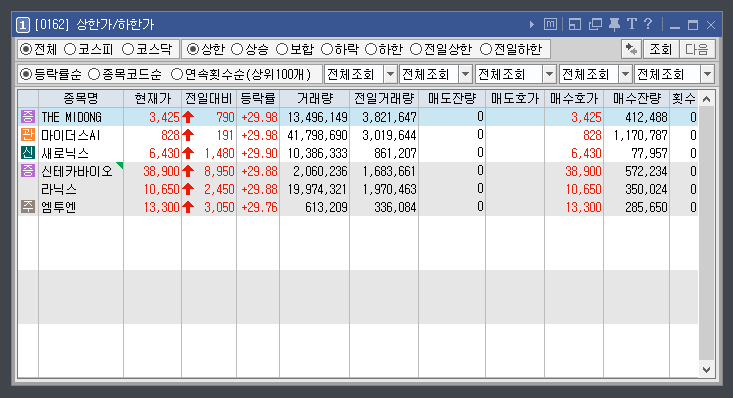The image size is (733, 398).
Task: Click the layout window icon in title bar
Action: point(575,24)
